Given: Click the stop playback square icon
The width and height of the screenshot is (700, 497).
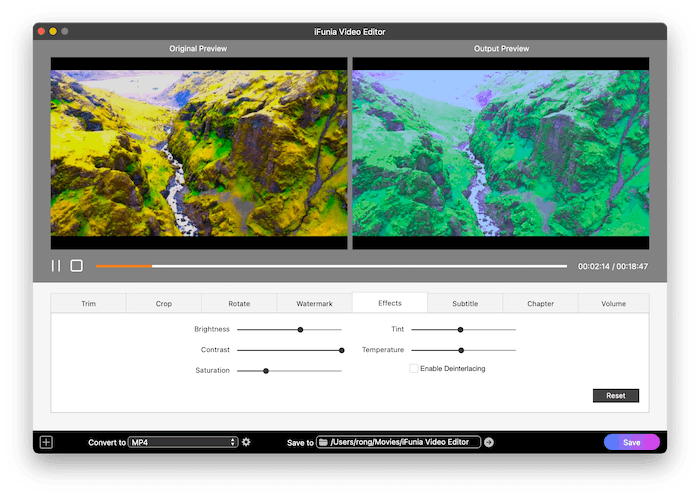Looking at the screenshot, I should click(x=76, y=266).
